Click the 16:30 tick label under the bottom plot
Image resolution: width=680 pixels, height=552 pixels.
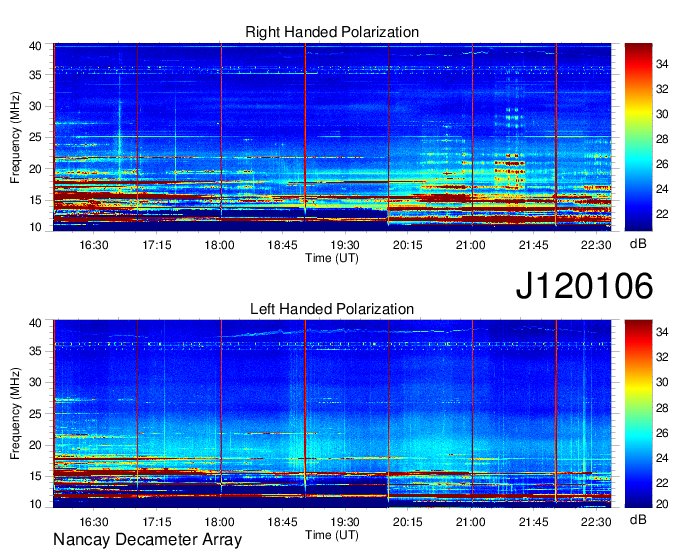(x=94, y=522)
